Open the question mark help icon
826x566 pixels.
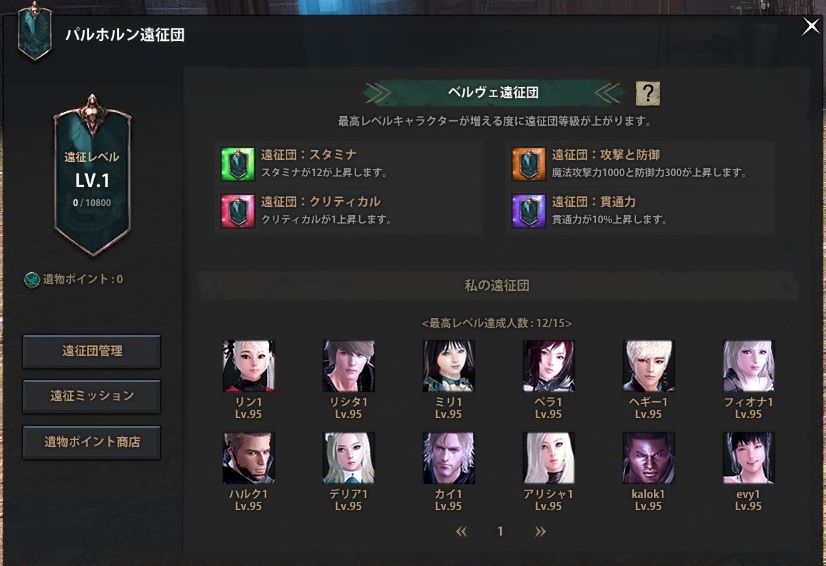tap(647, 93)
